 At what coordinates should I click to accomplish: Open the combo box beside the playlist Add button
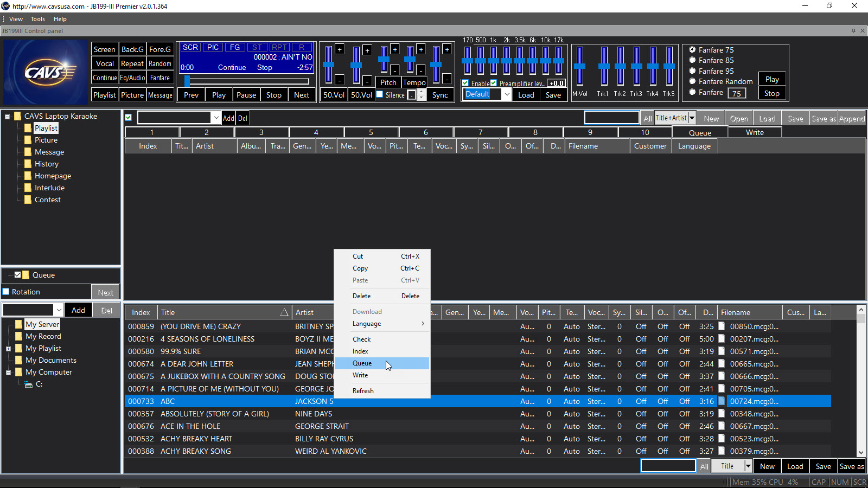click(x=216, y=118)
